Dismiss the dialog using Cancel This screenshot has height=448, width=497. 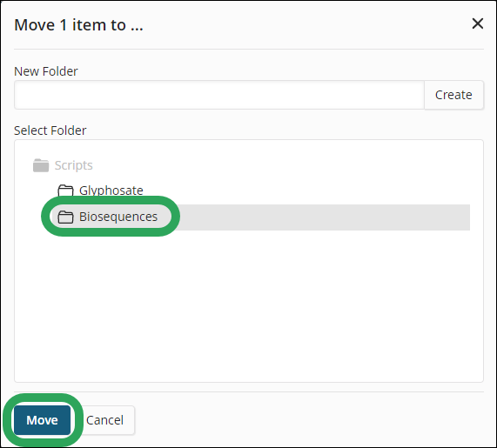click(104, 420)
